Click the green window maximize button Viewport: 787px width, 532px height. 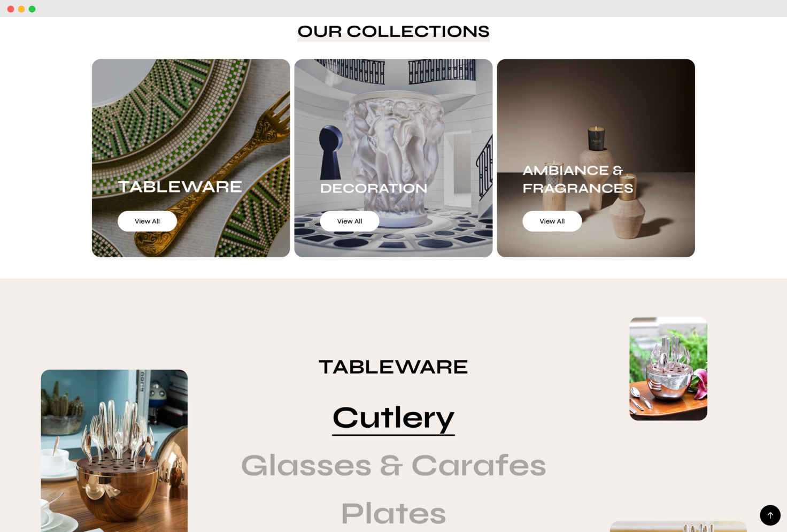coord(32,9)
